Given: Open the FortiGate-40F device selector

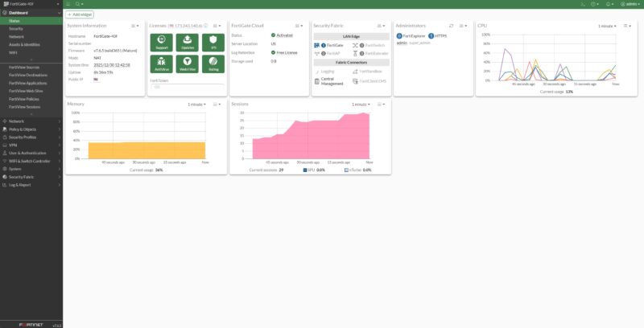Looking at the screenshot, I should point(31,4).
